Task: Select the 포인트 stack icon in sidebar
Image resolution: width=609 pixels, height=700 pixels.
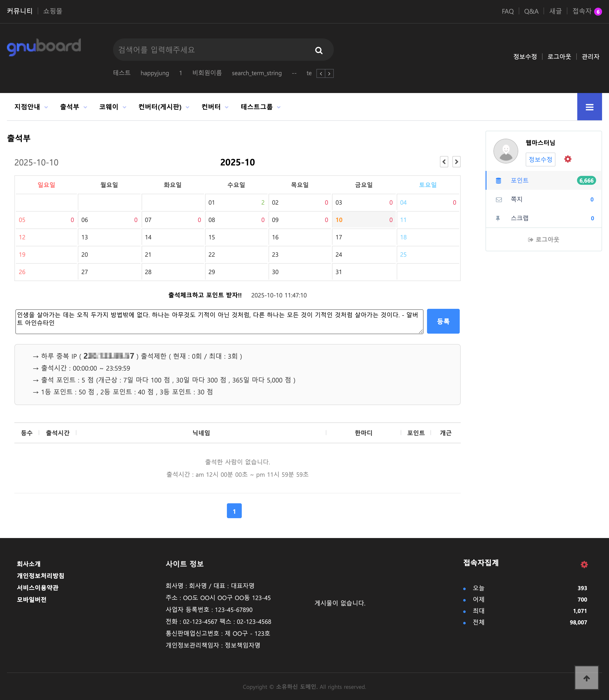Action: 498,180
